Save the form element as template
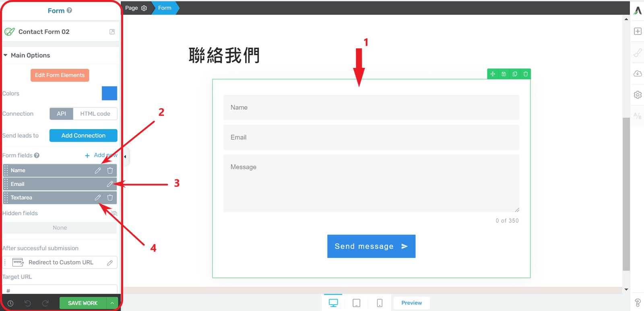The width and height of the screenshot is (644, 311). point(504,74)
